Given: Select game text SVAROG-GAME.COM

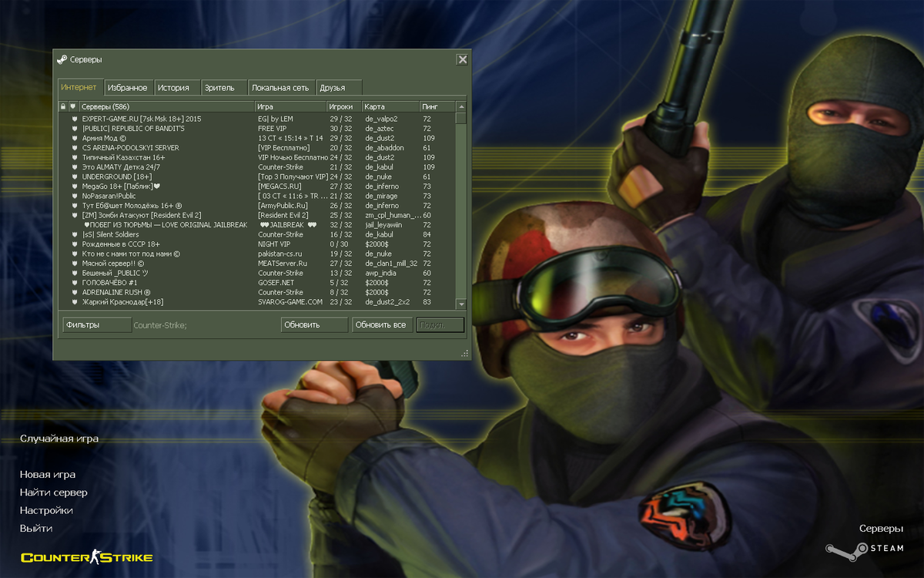Looking at the screenshot, I should pos(290,302).
